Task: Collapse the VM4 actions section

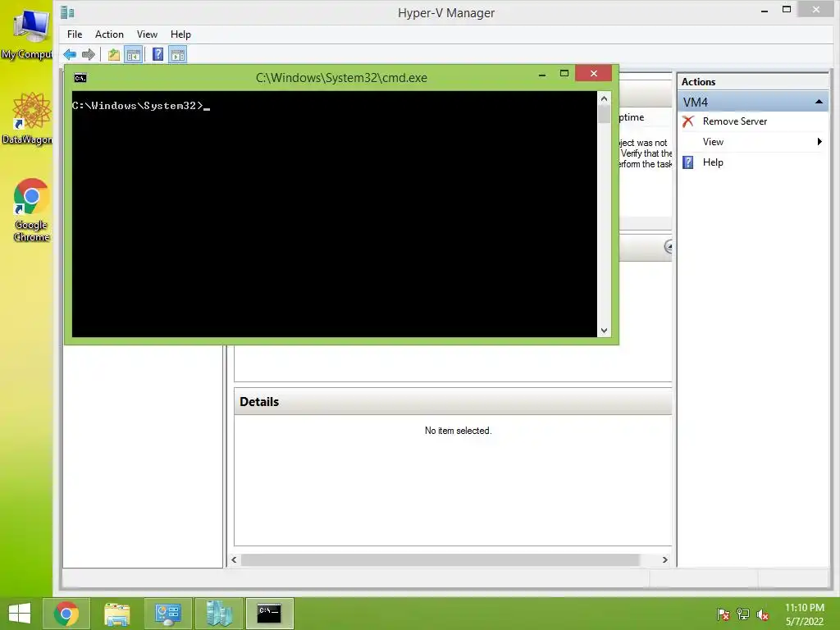Action: pos(819,102)
